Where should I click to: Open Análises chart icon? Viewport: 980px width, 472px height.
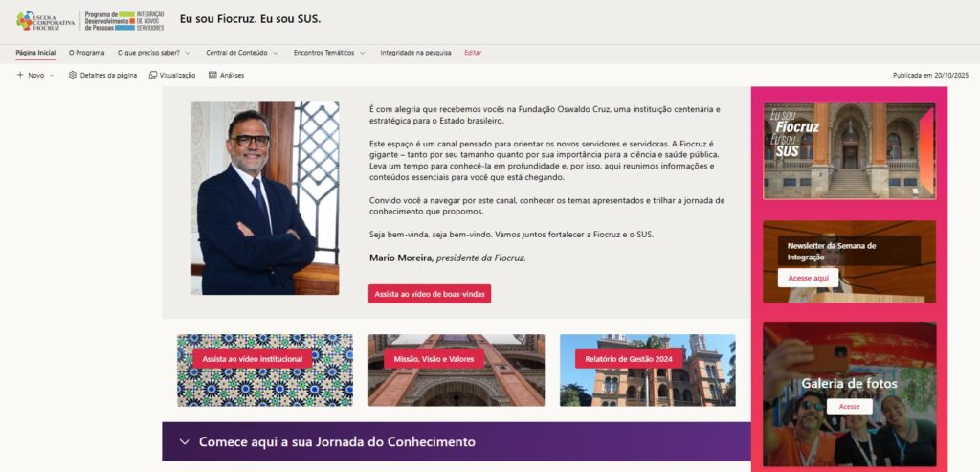pos(212,75)
